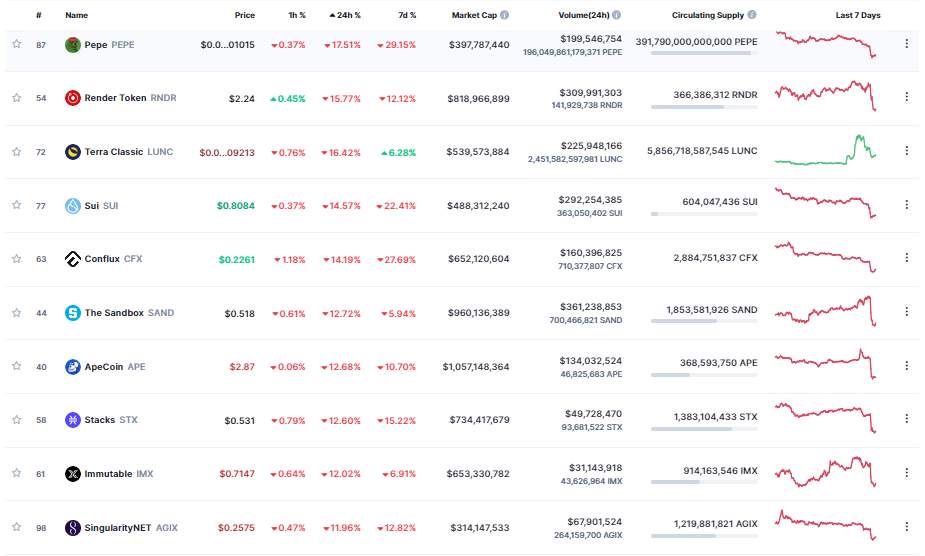The height and width of the screenshot is (556, 925).
Task: Open more options for Render Token row
Action: (x=907, y=96)
